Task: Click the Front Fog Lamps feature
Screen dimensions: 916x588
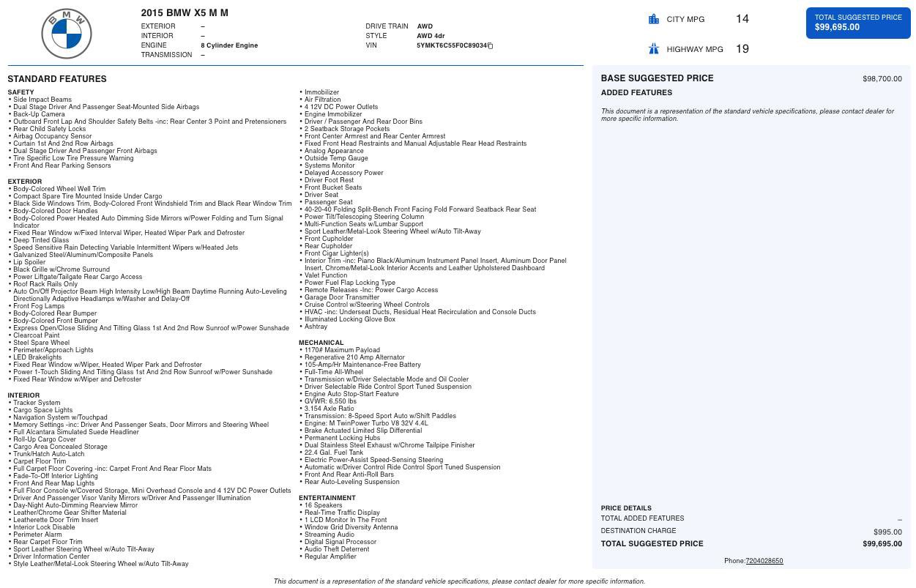Action: coord(39,306)
